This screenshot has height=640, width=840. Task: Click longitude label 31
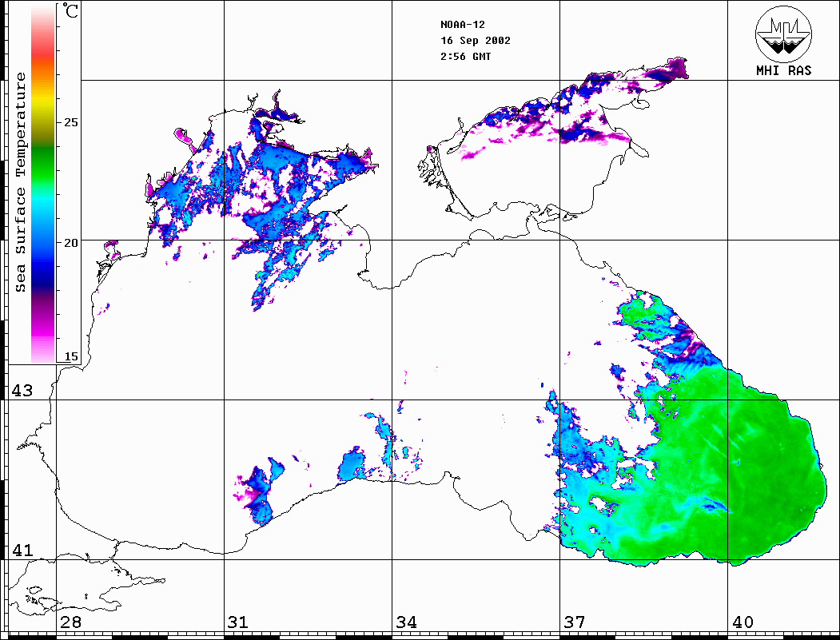coord(238,622)
